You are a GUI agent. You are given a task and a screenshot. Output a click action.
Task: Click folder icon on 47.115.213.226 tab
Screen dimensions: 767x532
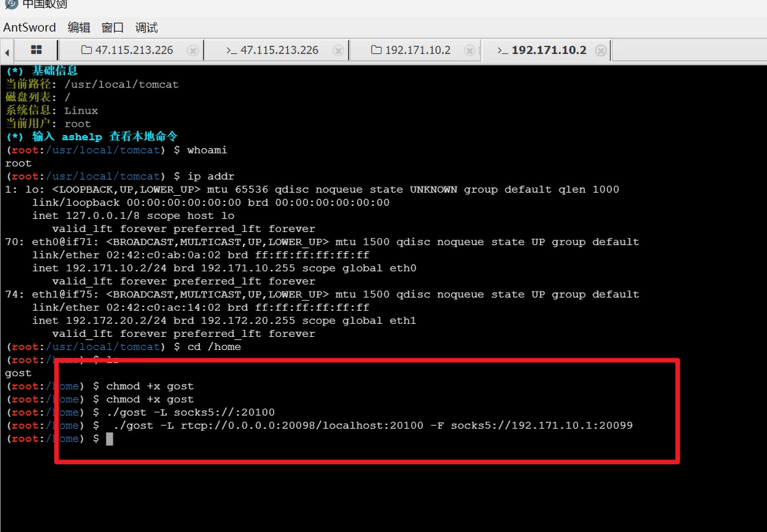pyautogui.click(x=86, y=50)
